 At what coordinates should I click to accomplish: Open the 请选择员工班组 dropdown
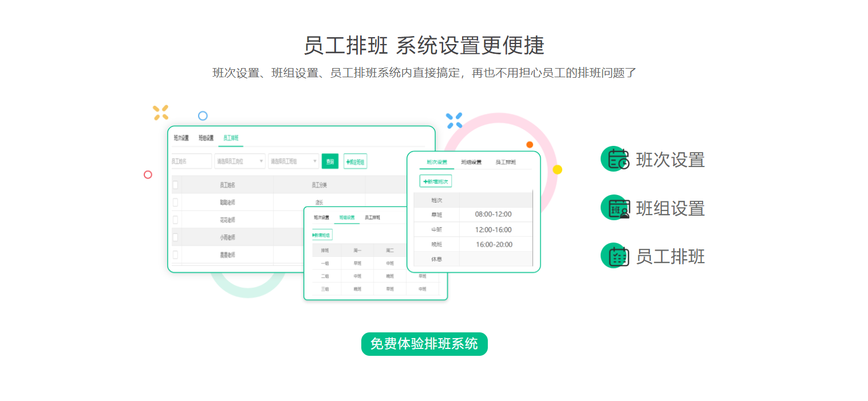(x=293, y=161)
